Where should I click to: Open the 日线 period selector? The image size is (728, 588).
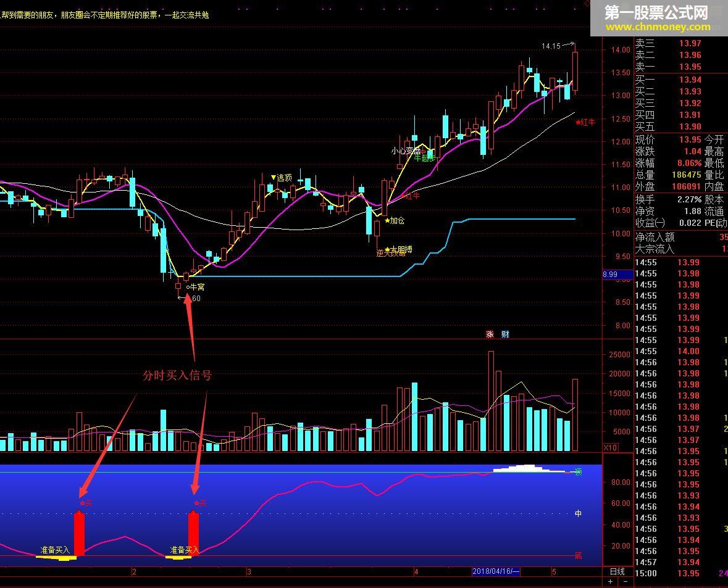click(x=617, y=571)
